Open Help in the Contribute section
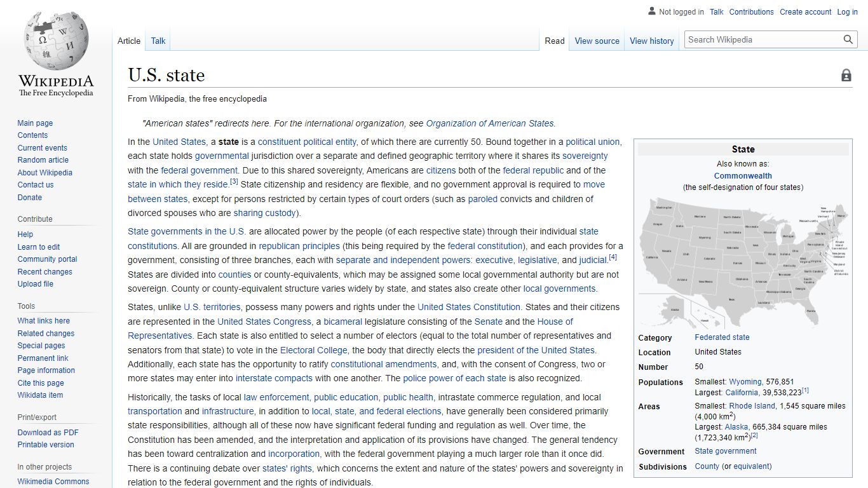 [x=25, y=234]
